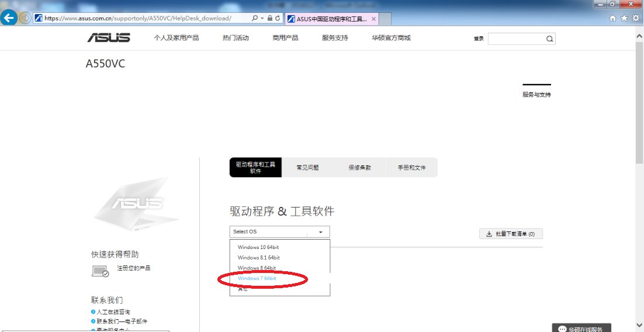
Task: Click the 联系我们 heading
Action: coord(107,300)
